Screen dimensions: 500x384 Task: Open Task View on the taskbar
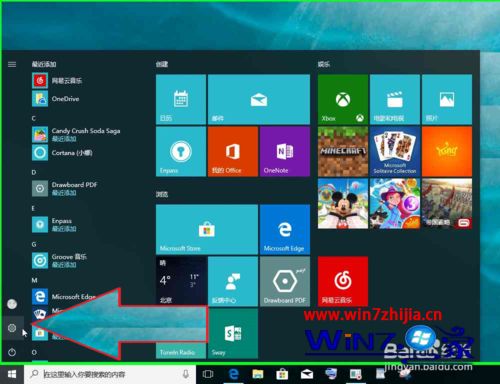[x=208, y=374]
